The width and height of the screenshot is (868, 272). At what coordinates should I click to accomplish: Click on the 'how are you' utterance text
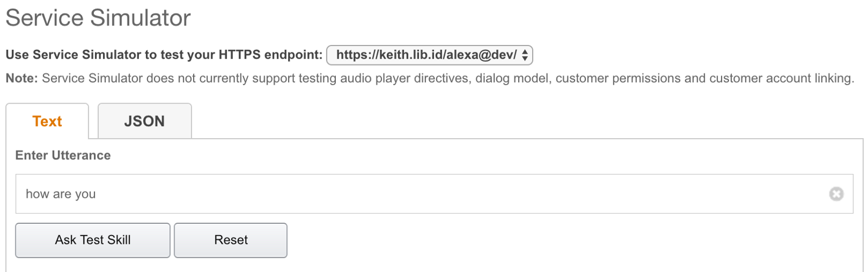[61, 194]
